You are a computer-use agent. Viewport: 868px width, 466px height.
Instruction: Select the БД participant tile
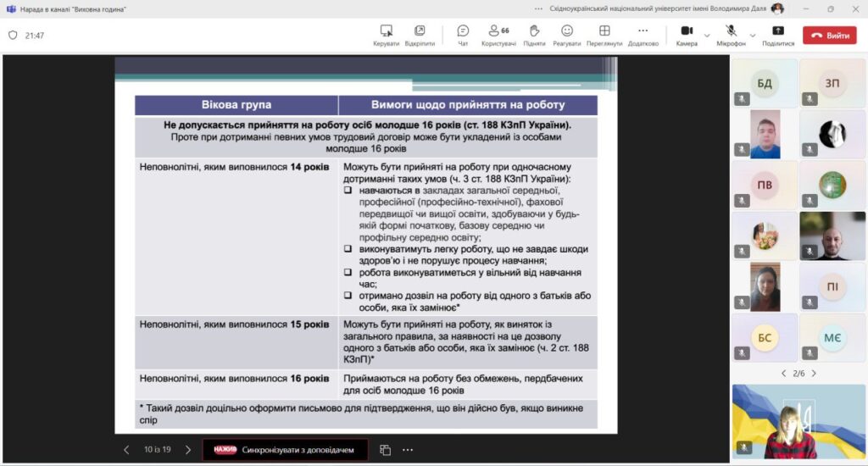764,83
